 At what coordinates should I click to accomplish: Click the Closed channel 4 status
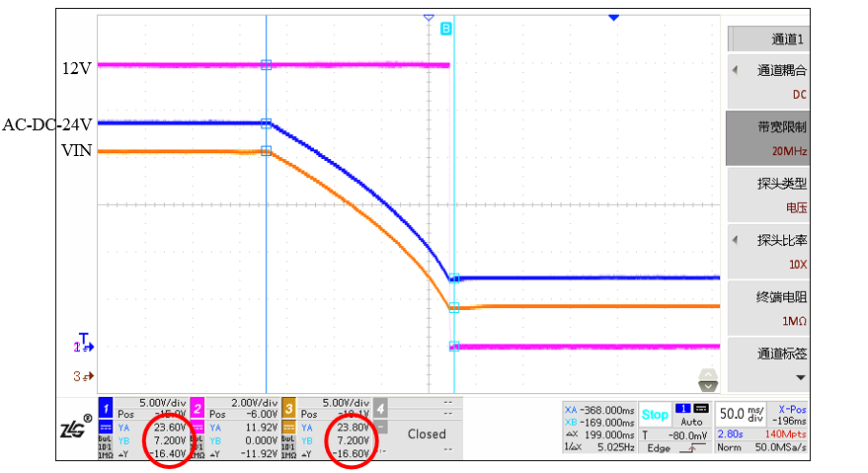(427, 434)
